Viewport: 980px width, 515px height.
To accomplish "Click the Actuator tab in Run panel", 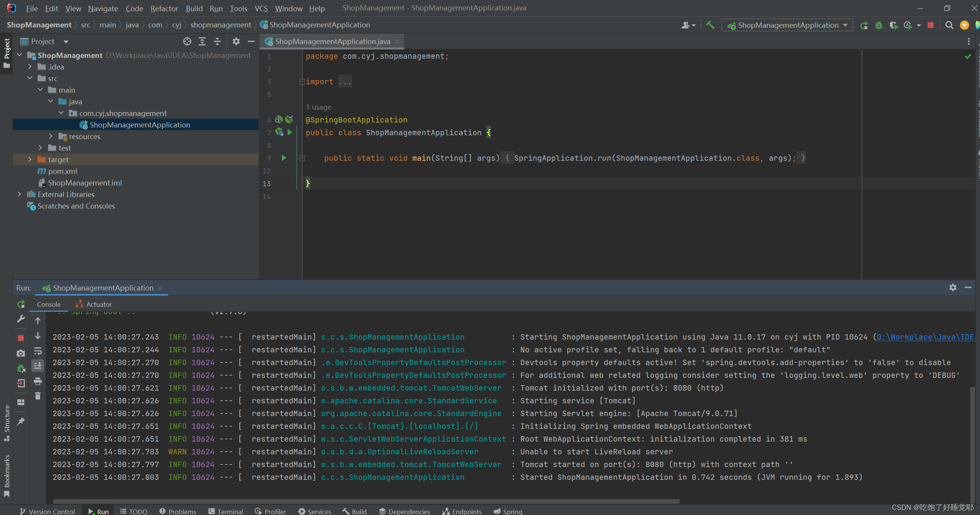I will [98, 304].
